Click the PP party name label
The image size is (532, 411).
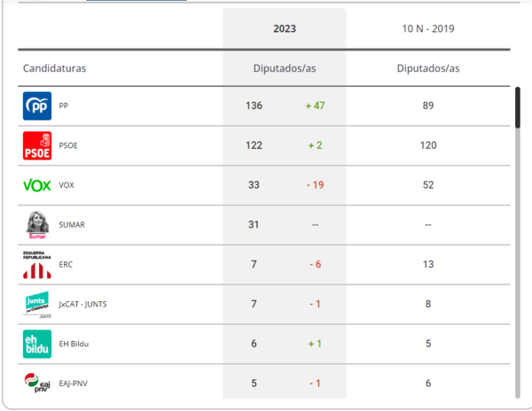coord(64,106)
